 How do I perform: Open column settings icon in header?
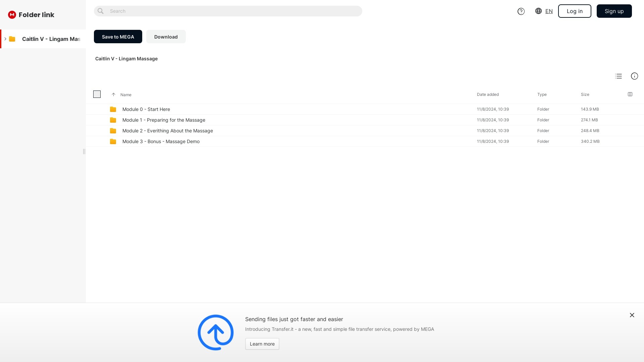pos(630,94)
